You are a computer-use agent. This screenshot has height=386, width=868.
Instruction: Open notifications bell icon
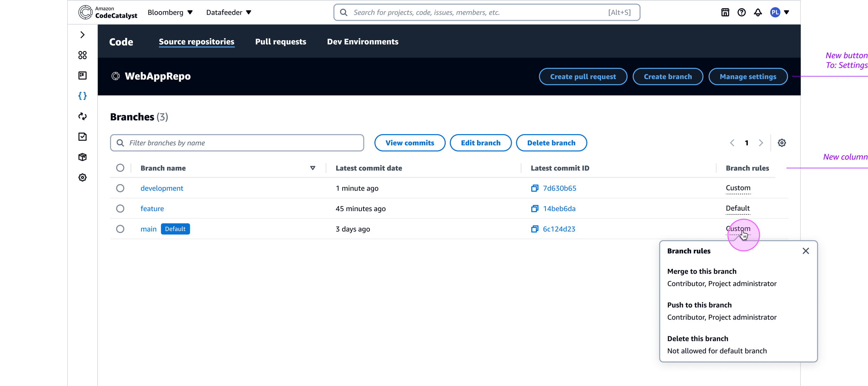click(x=758, y=13)
